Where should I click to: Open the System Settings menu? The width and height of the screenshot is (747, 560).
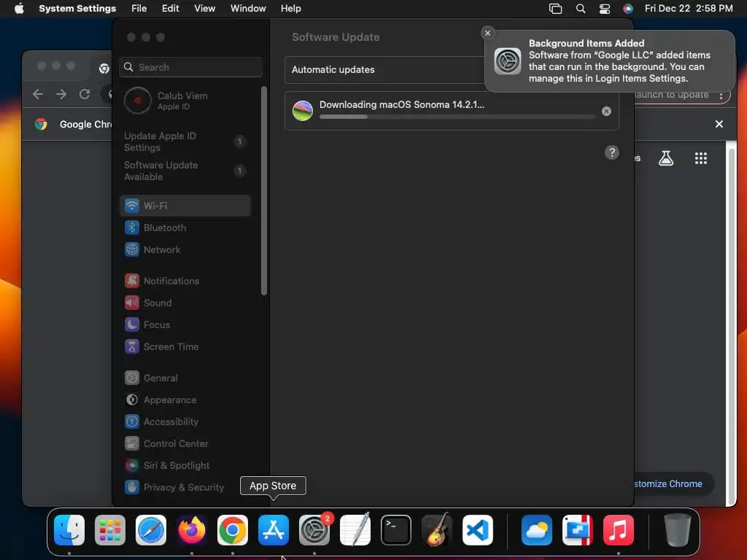[x=77, y=8]
